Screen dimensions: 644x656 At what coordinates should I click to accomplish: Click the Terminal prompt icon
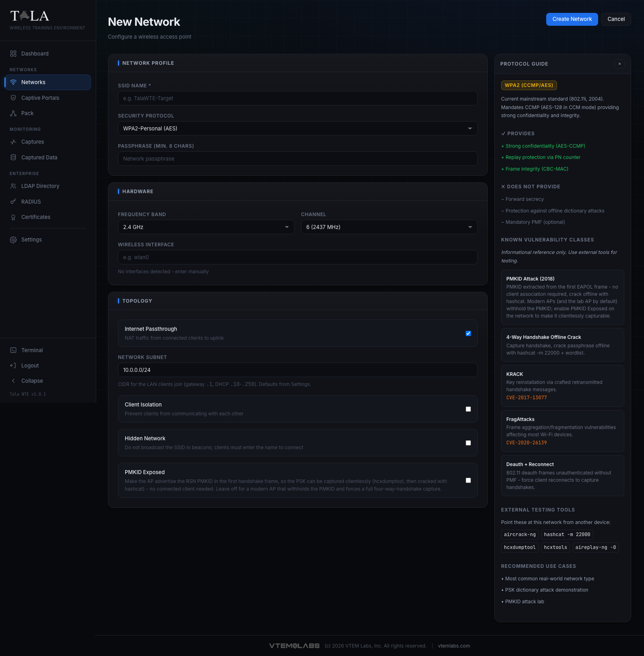click(13, 350)
